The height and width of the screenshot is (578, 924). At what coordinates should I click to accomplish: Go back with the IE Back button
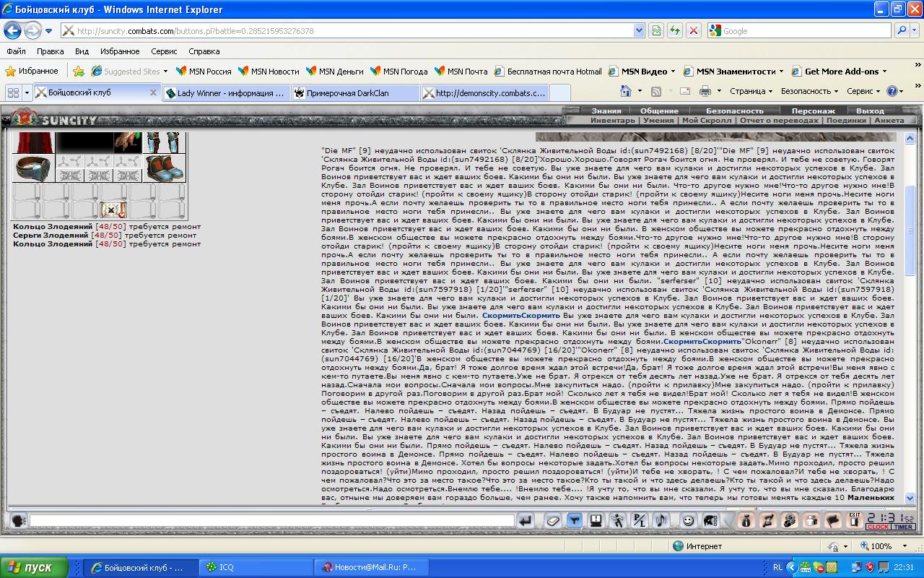point(12,30)
